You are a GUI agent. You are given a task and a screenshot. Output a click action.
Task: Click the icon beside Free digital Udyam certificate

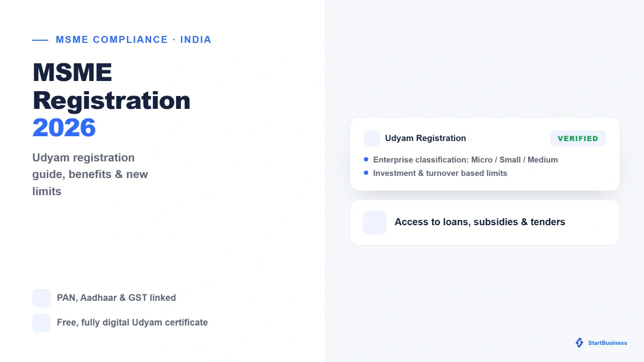coord(41,323)
